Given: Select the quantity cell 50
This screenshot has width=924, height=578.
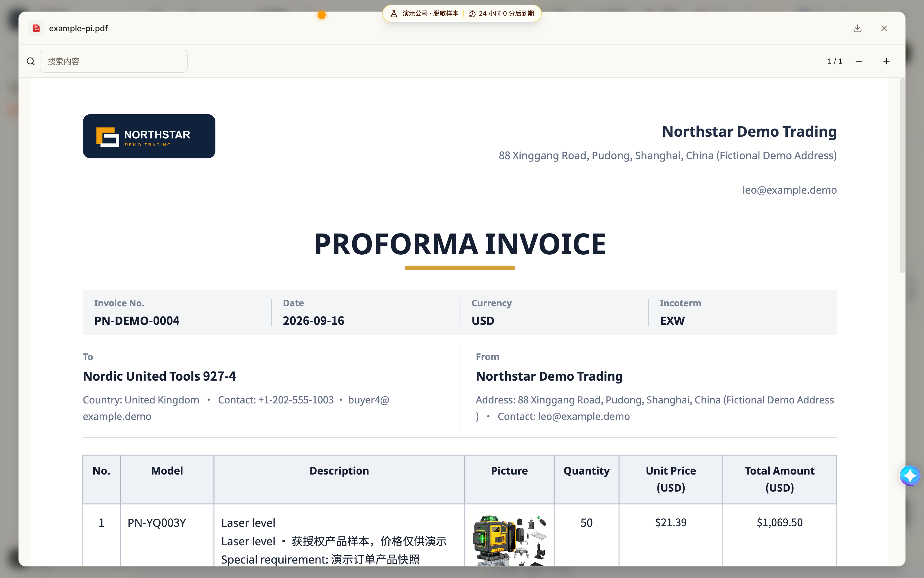Looking at the screenshot, I should pos(586,523).
